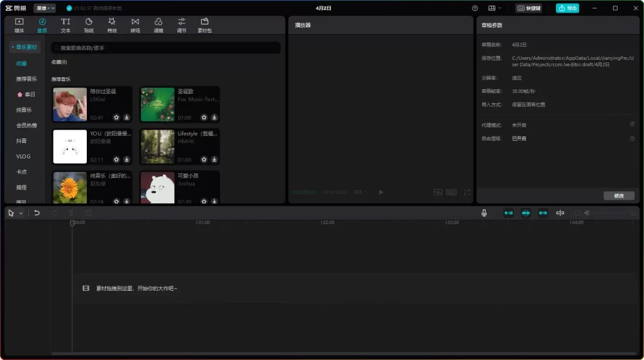644x360 pixels.
Task: Favorite the 陪你过圣诞 song
Action: coord(116,118)
